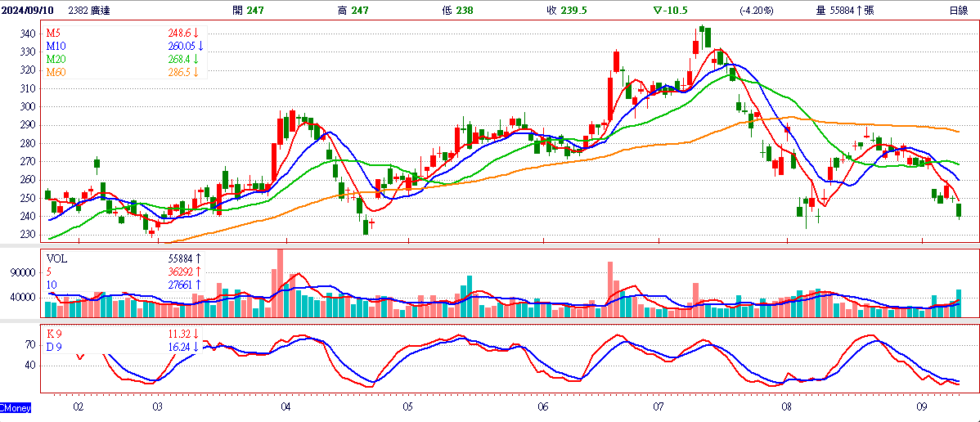
Task: Click the price change ▽-10.5
Action: tap(671, 11)
